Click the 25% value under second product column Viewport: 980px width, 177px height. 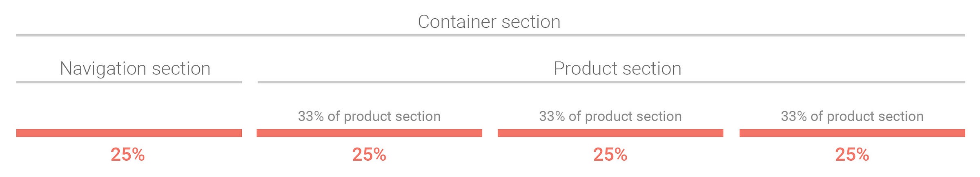[x=610, y=155]
